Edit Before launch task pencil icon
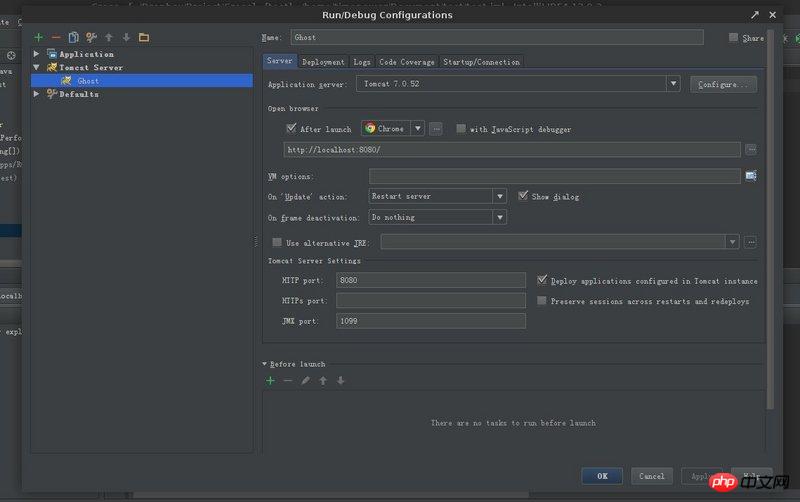This screenshot has width=800, height=502. 305,381
